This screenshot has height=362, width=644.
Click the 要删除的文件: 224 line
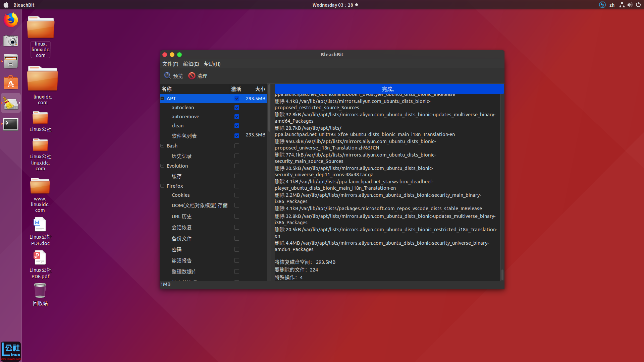pyautogui.click(x=296, y=270)
